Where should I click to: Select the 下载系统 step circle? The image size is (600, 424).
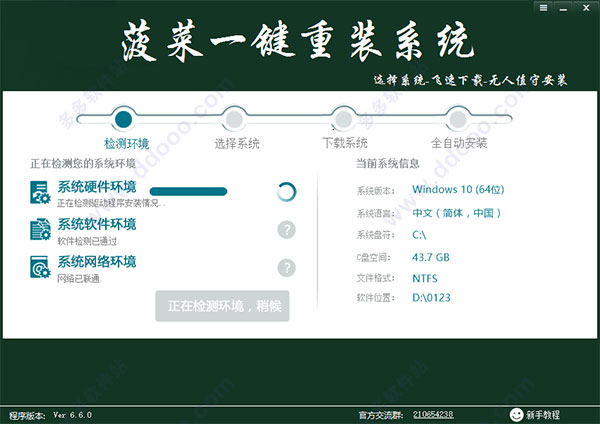tap(344, 119)
